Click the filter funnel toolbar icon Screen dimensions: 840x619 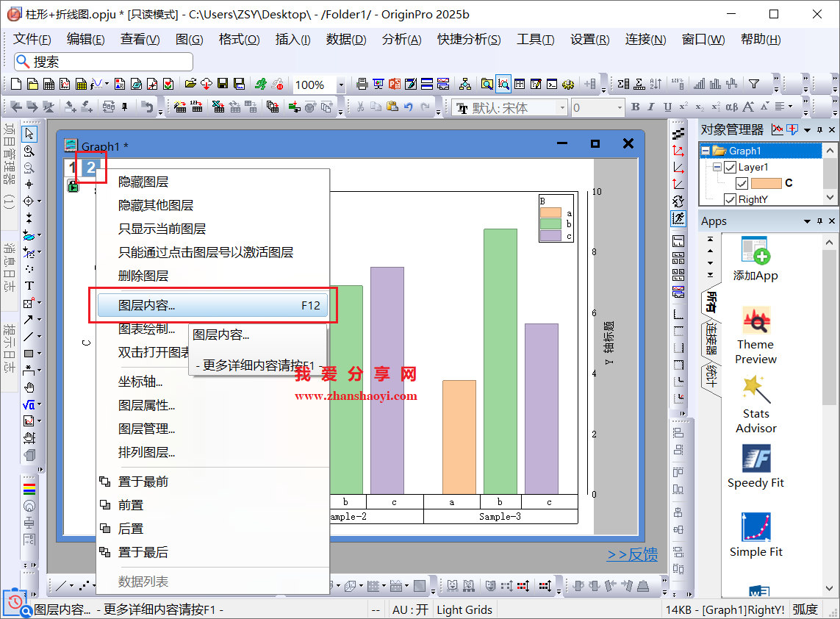(x=753, y=84)
